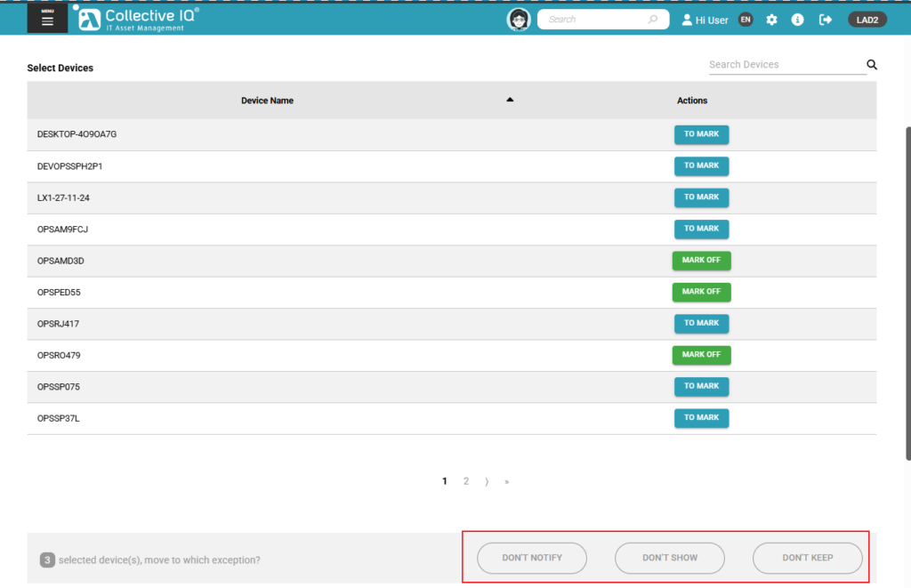The width and height of the screenshot is (911, 588).
Task: Open the user avatar picture
Action: [519, 20]
